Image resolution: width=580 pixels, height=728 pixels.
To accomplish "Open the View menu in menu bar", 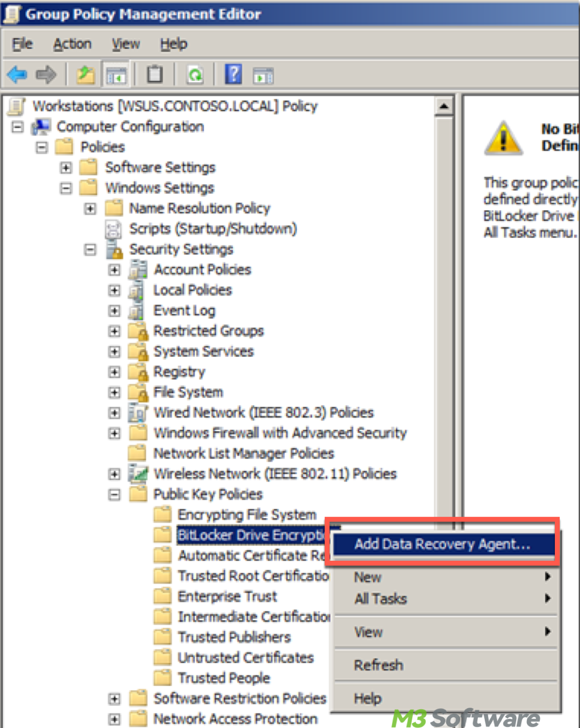I will [x=126, y=44].
